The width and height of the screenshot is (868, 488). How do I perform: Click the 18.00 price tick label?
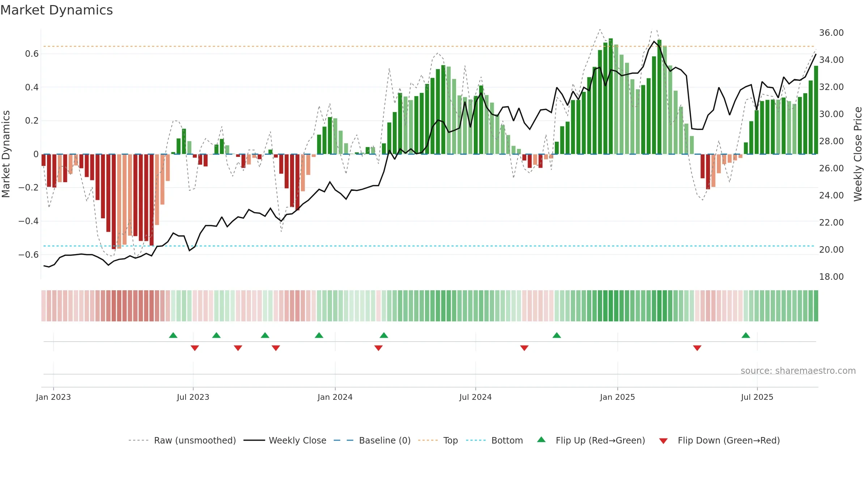(x=831, y=277)
